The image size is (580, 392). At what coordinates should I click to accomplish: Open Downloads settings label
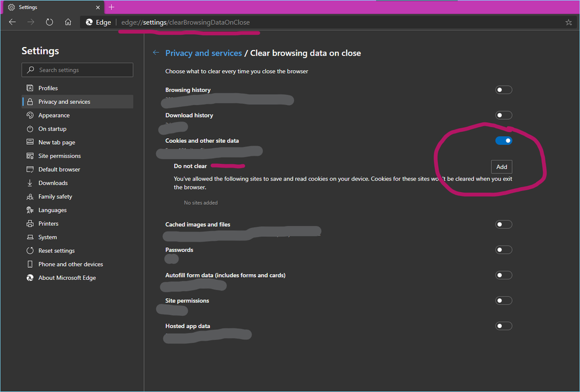coord(53,183)
